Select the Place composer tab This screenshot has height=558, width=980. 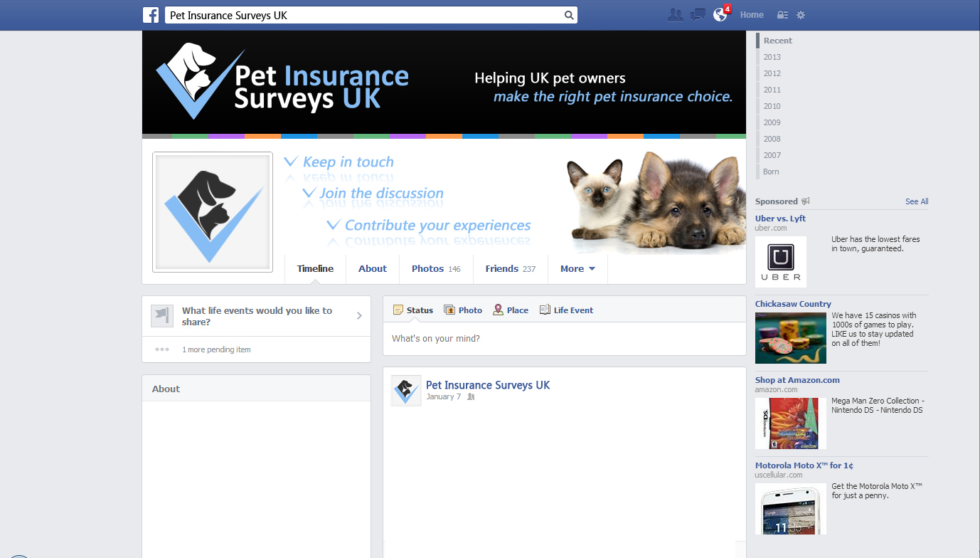coord(511,310)
